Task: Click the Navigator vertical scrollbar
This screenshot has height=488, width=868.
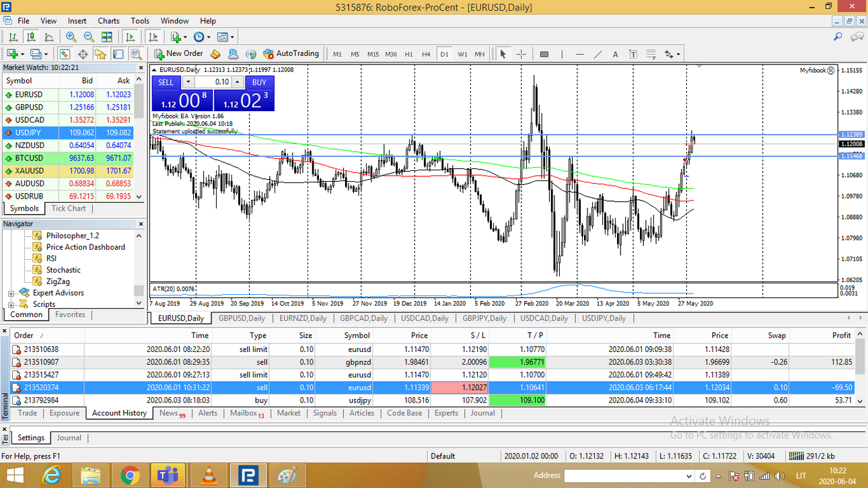Action: pos(139,269)
